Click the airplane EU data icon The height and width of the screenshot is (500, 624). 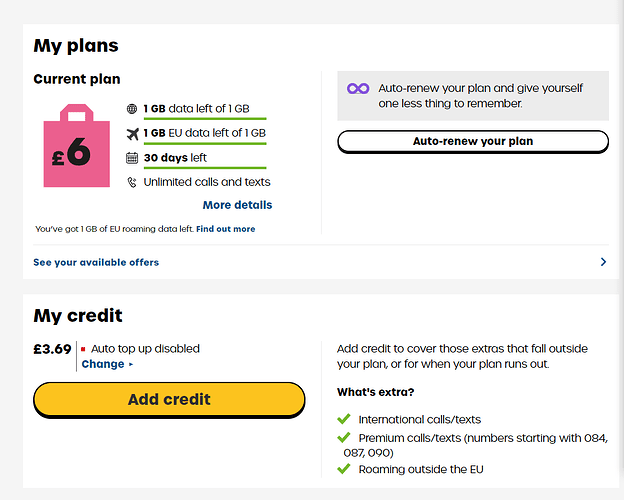pos(133,134)
